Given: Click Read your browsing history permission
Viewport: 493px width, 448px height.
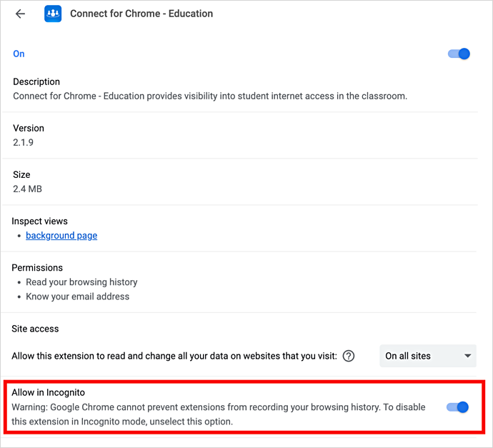Looking at the screenshot, I should click(81, 282).
